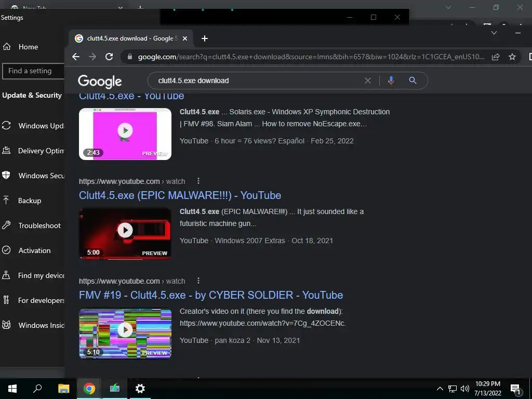The width and height of the screenshot is (532, 399).
Task: Open Find my device settings
Action: tap(32, 275)
